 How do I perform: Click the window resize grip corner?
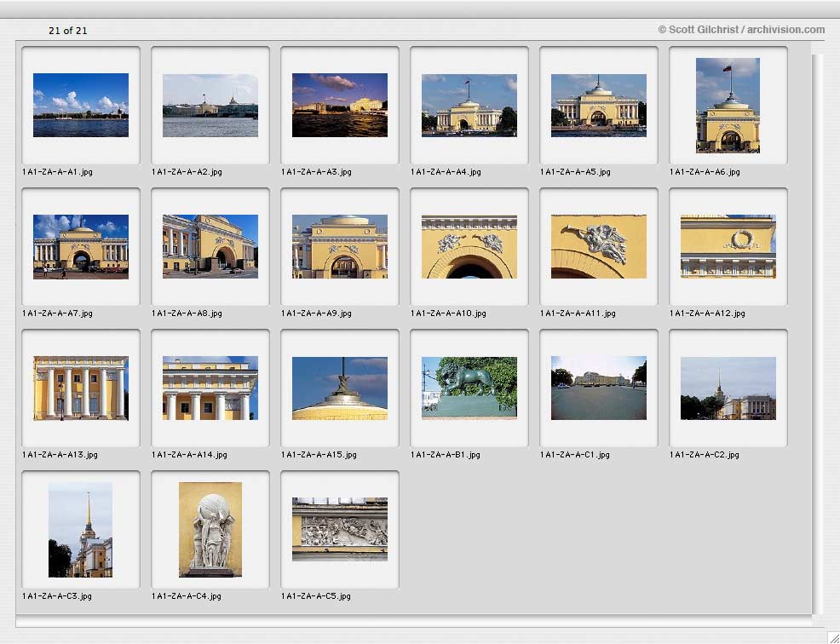pos(833,637)
